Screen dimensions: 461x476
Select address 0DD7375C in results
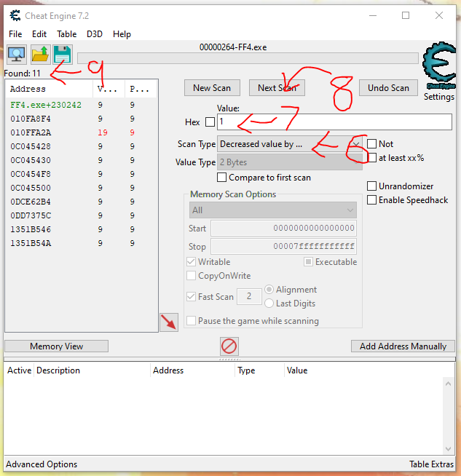click(82, 215)
